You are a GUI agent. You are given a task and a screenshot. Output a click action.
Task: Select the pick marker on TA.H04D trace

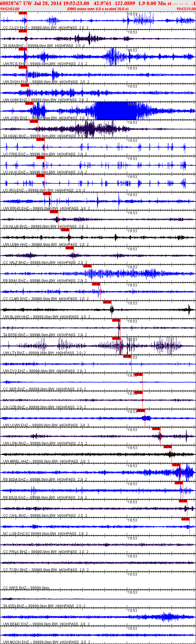click(34, 121)
